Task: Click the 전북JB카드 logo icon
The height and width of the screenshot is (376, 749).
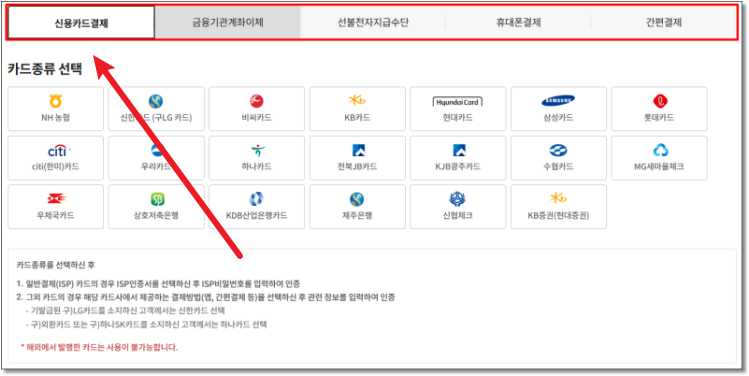Action: click(x=358, y=150)
